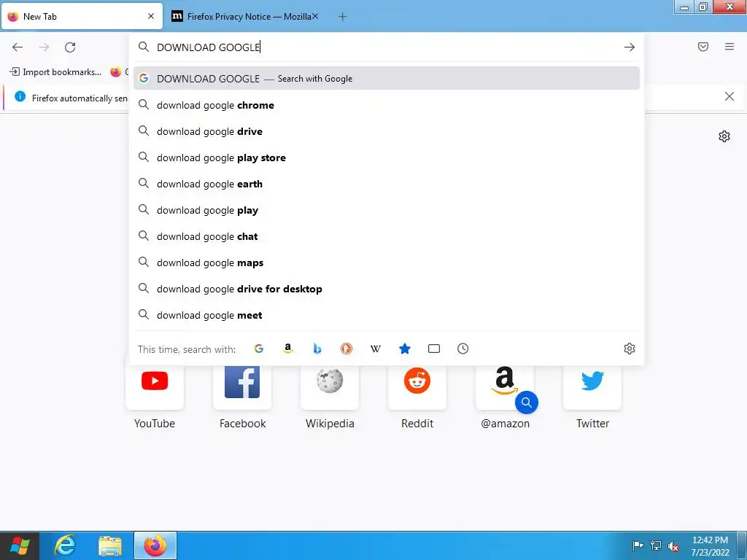
Task: Reload the current page
Action: (x=70, y=47)
